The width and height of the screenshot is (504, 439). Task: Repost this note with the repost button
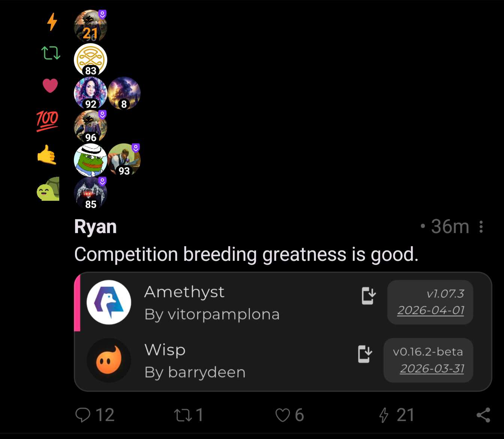[x=189, y=415]
